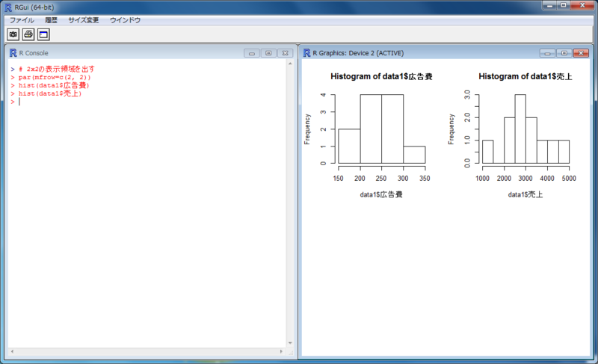The width and height of the screenshot is (598, 364).
Task: Click console vertical scrollbar down arrow
Action: [x=290, y=343]
